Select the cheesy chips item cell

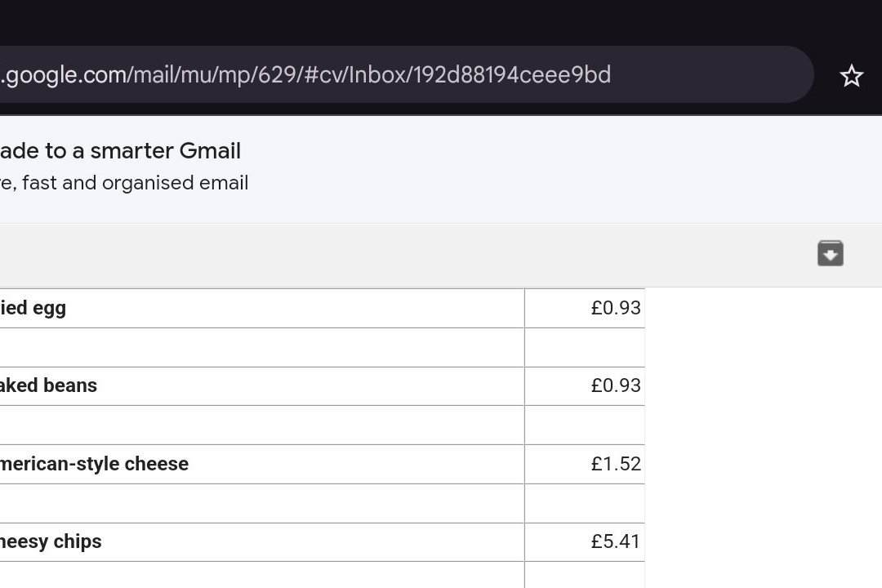point(262,542)
